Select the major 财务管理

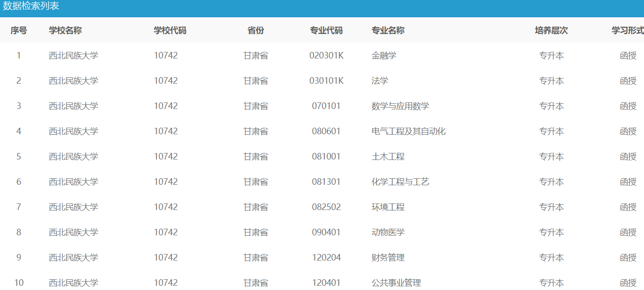[x=388, y=258]
